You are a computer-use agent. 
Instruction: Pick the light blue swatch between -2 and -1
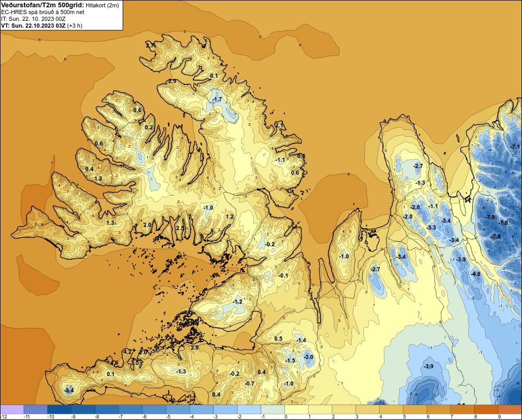249,409
